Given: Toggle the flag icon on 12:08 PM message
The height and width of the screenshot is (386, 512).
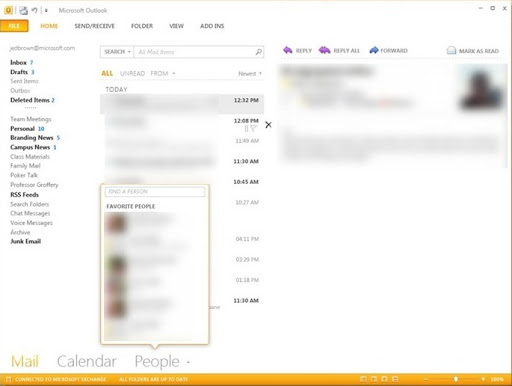Looking at the screenshot, I should [x=253, y=128].
